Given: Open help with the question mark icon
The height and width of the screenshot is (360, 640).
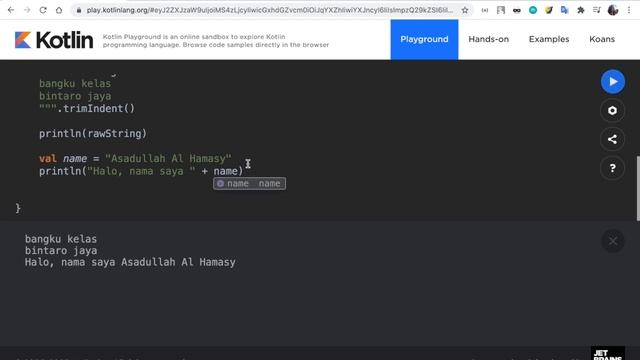Looking at the screenshot, I should 613,168.
